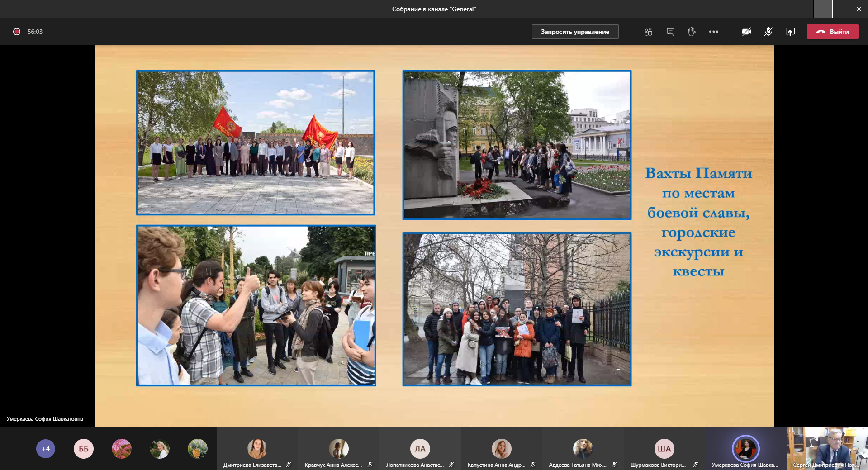This screenshot has height=470, width=868.
Task: Select the pineapple avatar participant
Action: 198,449
